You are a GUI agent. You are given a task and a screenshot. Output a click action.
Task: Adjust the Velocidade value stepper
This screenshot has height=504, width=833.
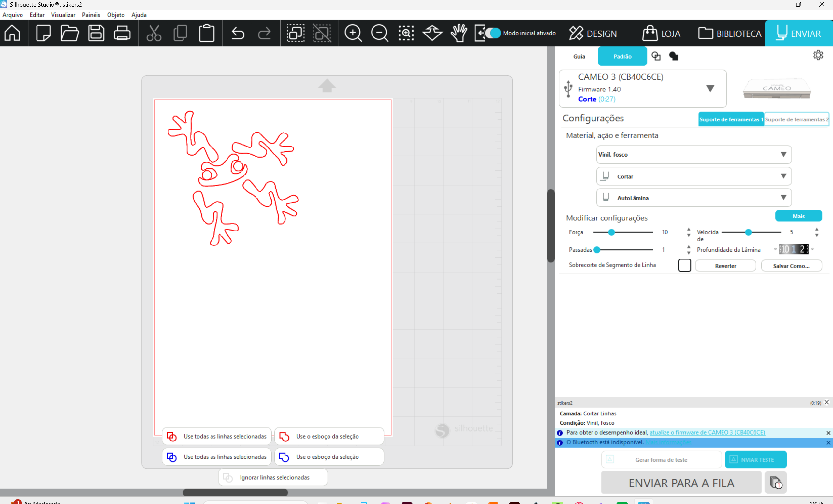point(816,232)
